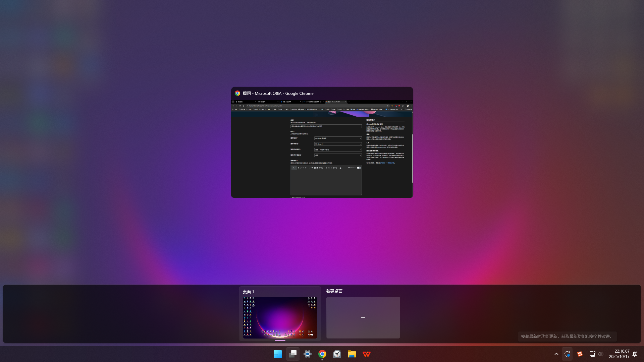Click the Windows Update tray icon
This screenshot has width=644, height=362.
coord(567,354)
